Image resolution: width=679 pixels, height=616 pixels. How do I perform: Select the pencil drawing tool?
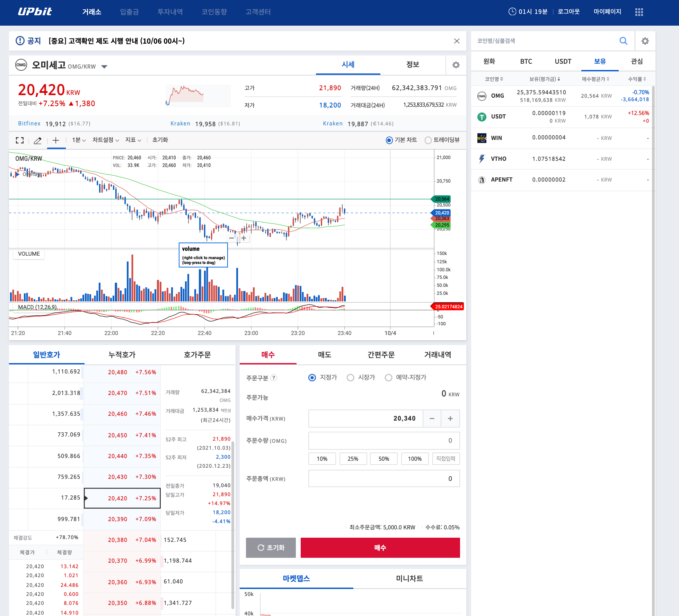38,140
